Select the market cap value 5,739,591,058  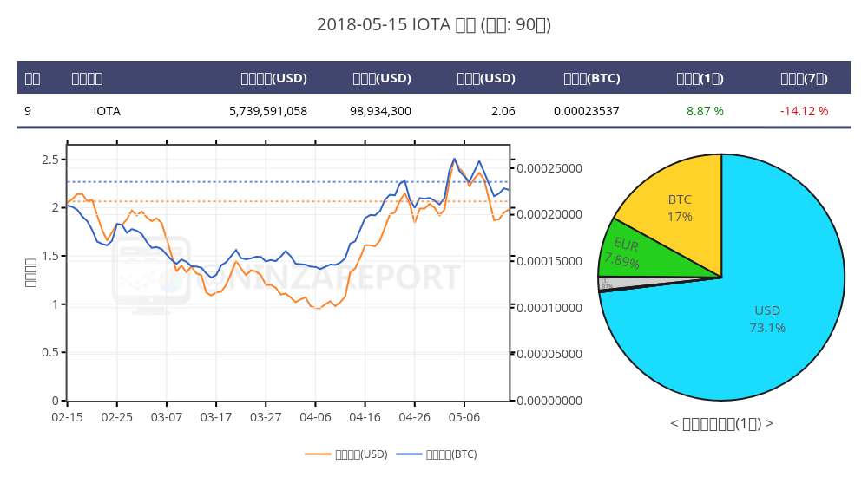[268, 111]
